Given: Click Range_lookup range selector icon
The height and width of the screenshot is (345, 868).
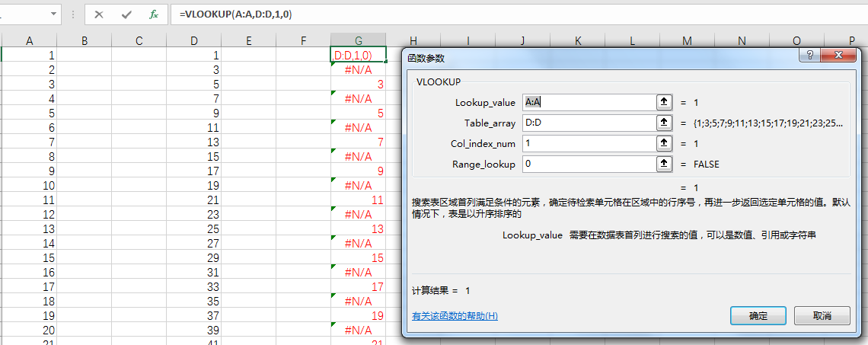Looking at the screenshot, I should pos(664,164).
